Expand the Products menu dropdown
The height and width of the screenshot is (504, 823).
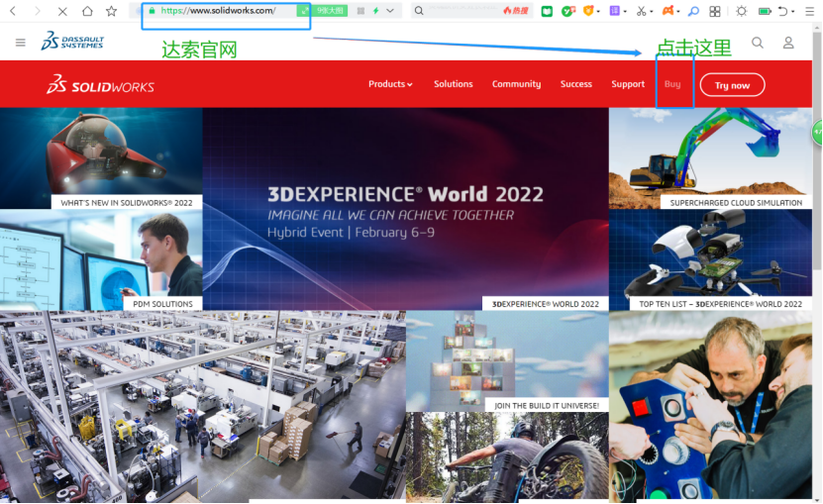click(390, 84)
